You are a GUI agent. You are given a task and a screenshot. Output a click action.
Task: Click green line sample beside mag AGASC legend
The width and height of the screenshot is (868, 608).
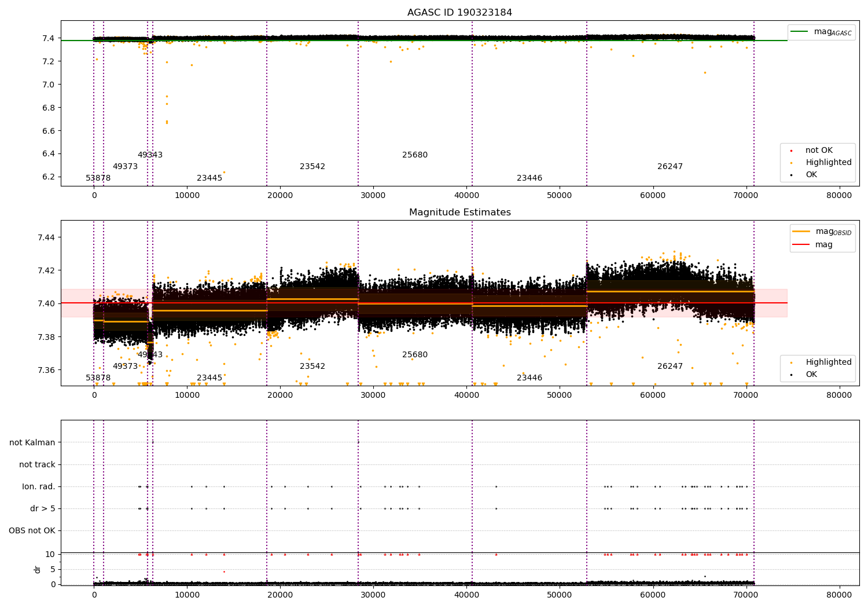pos(800,32)
